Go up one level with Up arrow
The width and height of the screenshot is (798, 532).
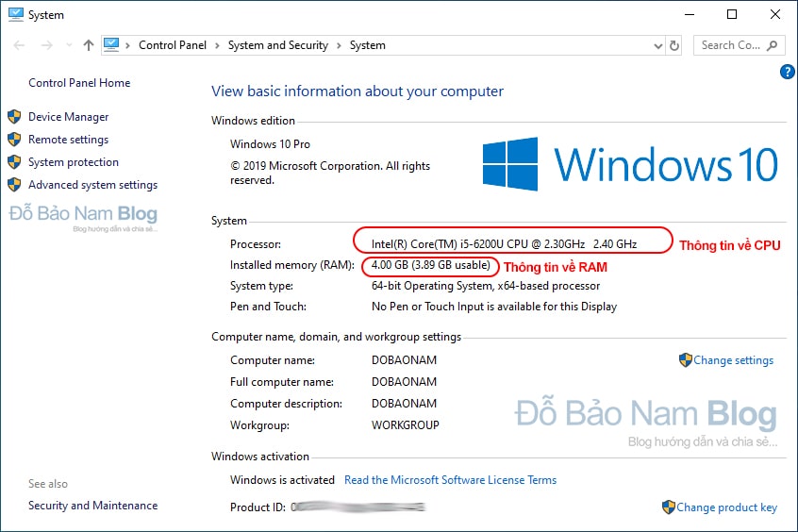tap(89, 45)
